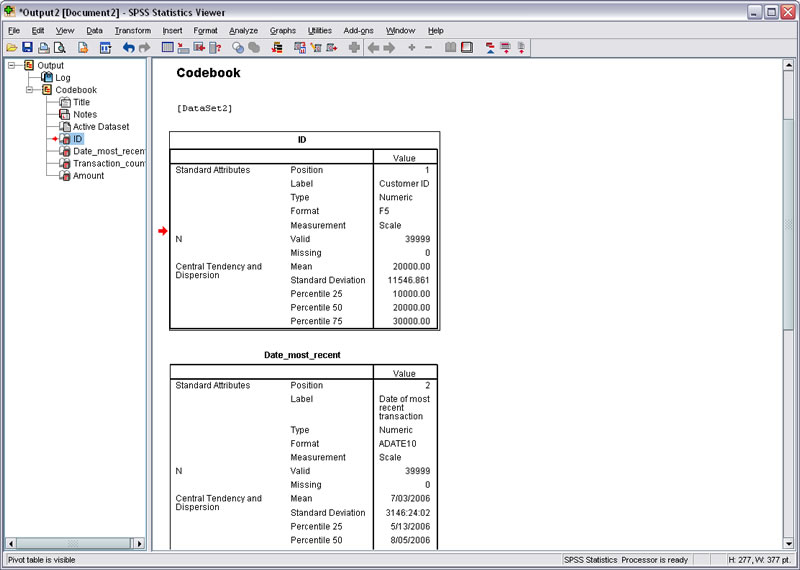Click the Undo arrow icon
This screenshot has height=570, width=800.
tap(128, 47)
